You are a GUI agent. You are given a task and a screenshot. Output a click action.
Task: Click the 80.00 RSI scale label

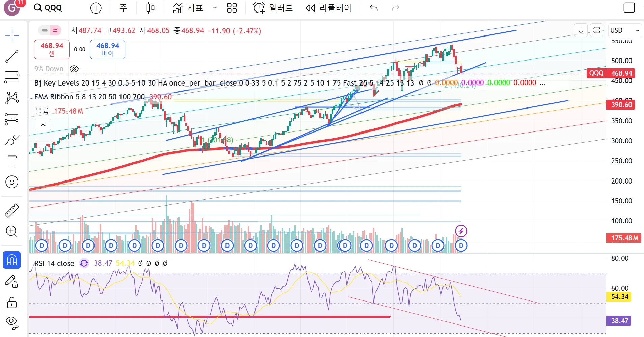pos(620,258)
